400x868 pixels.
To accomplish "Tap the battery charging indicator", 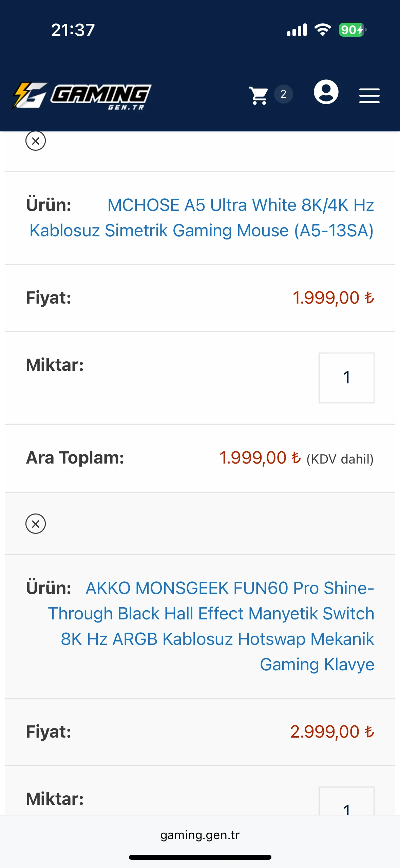I will click(352, 30).
